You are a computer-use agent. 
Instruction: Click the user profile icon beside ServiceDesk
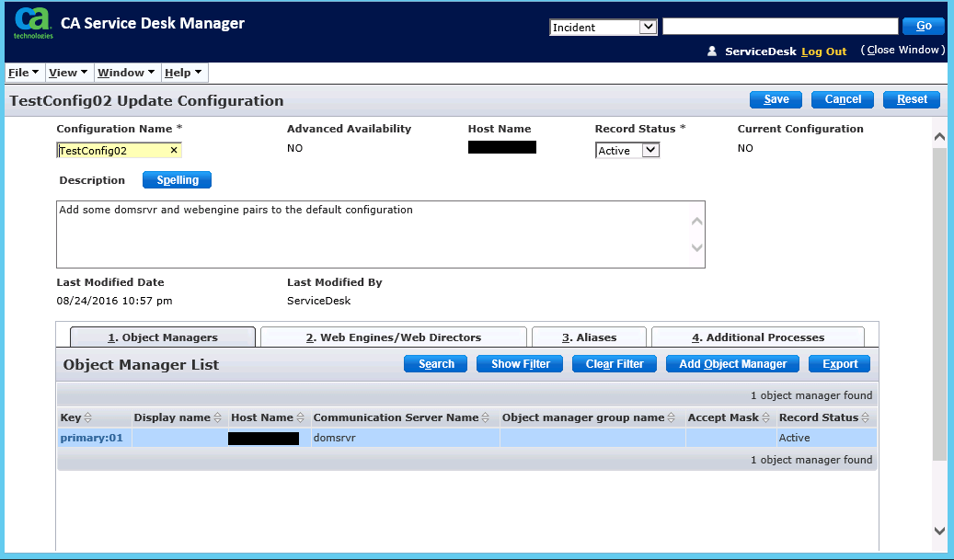712,51
